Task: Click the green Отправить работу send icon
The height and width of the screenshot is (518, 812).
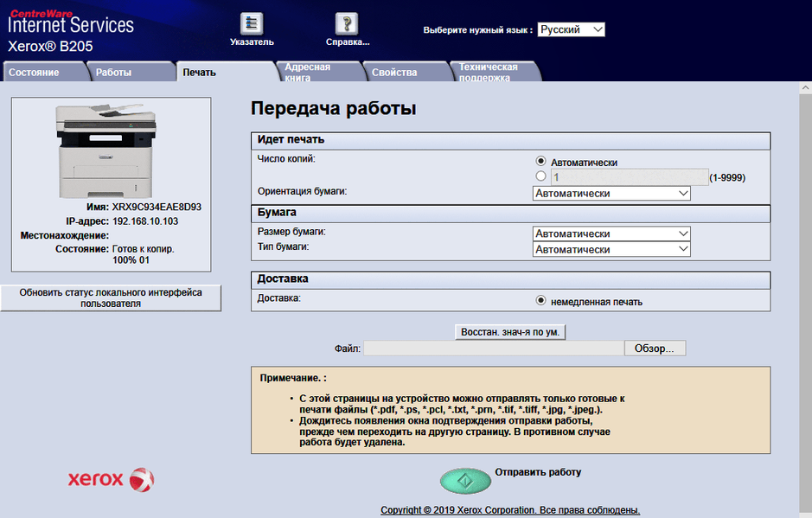Action: point(465,481)
